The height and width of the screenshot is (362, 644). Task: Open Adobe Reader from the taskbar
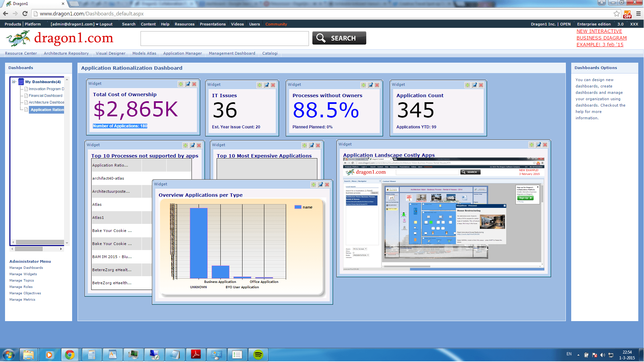[196, 355]
